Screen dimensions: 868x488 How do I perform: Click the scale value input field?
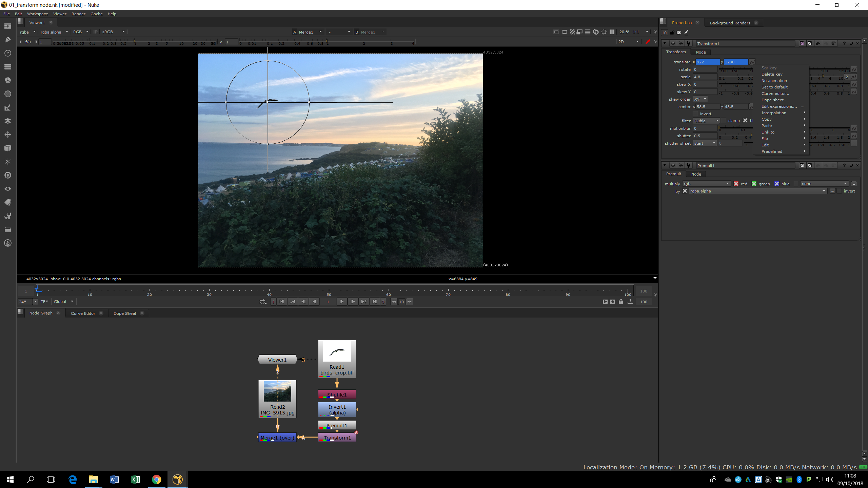point(705,77)
